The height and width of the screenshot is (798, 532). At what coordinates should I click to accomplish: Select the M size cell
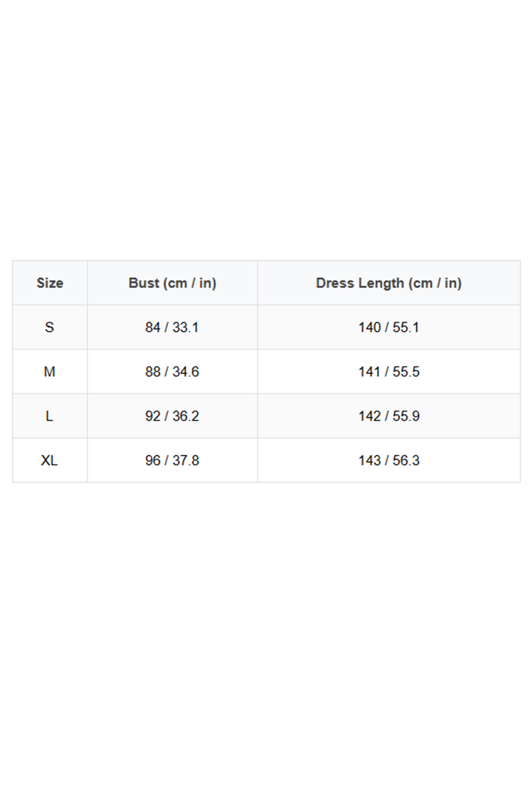click(49, 372)
